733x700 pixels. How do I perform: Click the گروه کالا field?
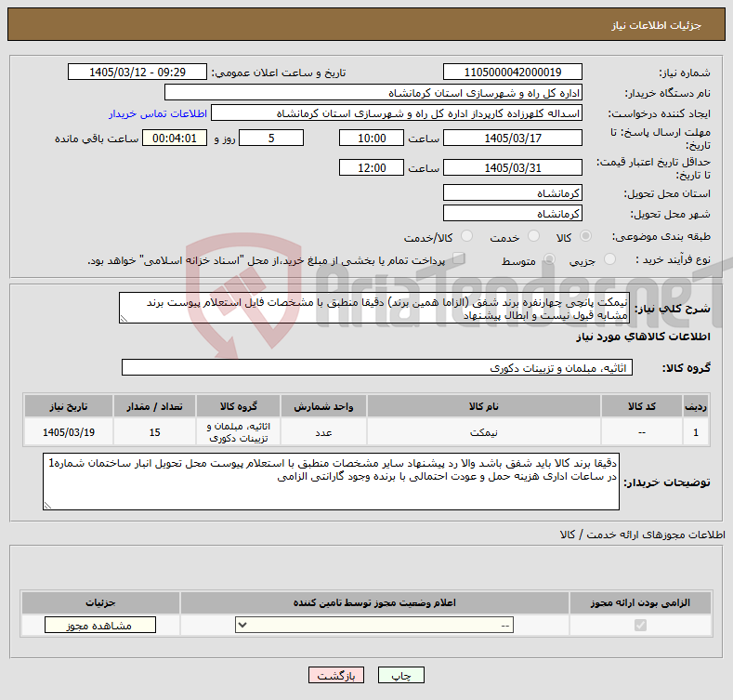point(377,368)
